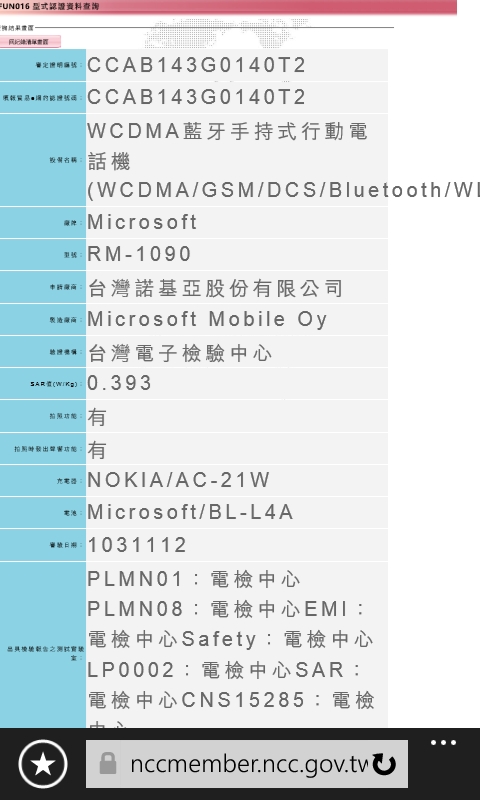
Task: Click the 0.393 SAR value
Action: pos(119,383)
